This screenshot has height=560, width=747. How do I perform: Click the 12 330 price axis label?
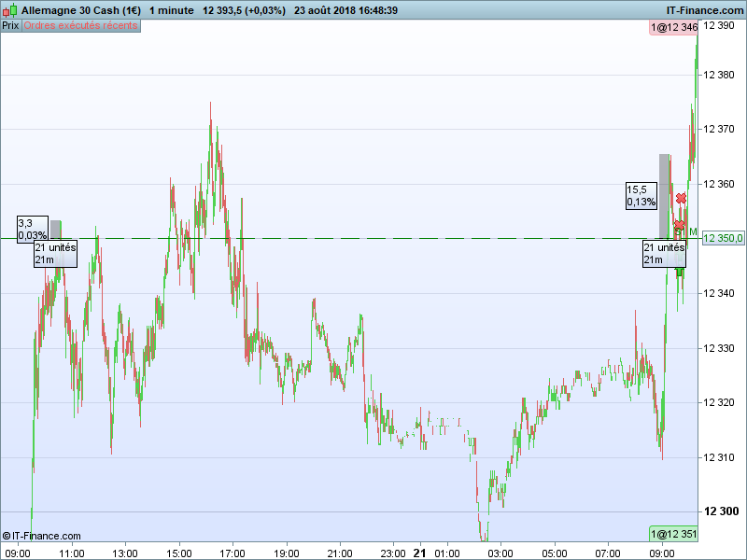(x=719, y=348)
